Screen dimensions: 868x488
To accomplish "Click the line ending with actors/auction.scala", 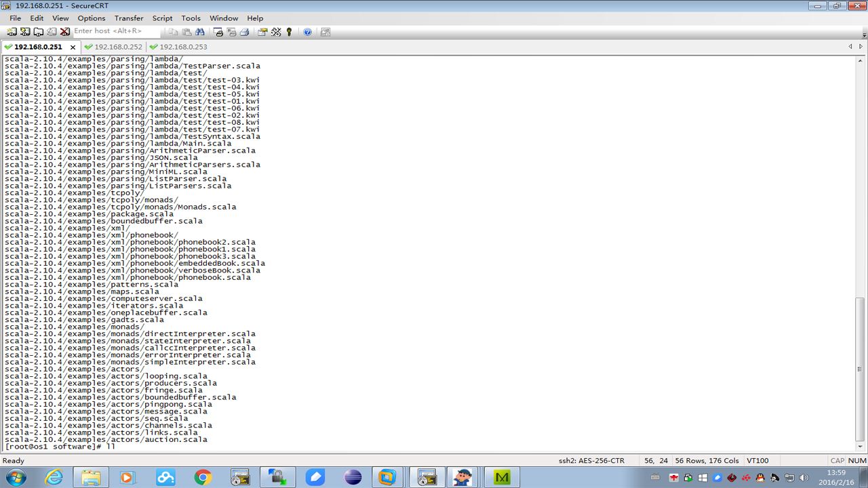I will coord(106,439).
